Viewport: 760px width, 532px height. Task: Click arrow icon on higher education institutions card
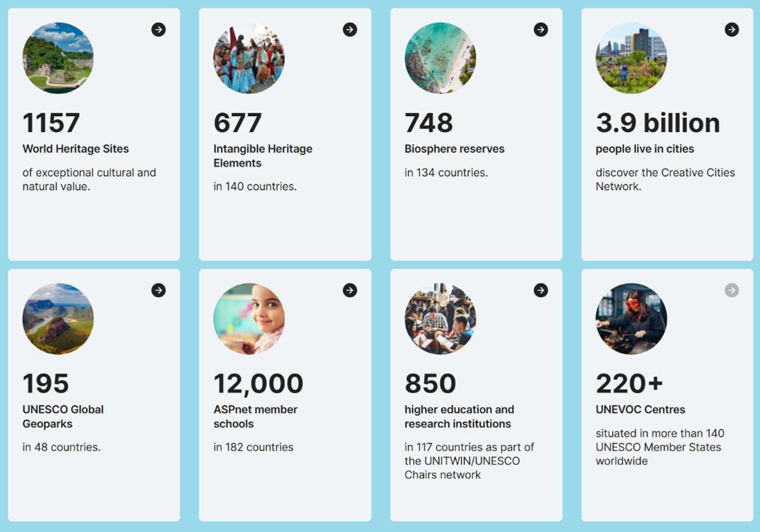(541, 290)
